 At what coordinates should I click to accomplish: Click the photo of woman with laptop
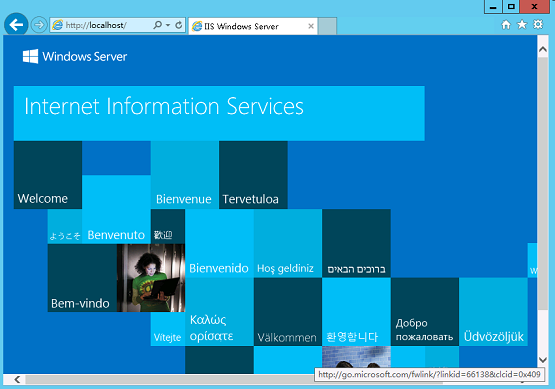(151, 278)
